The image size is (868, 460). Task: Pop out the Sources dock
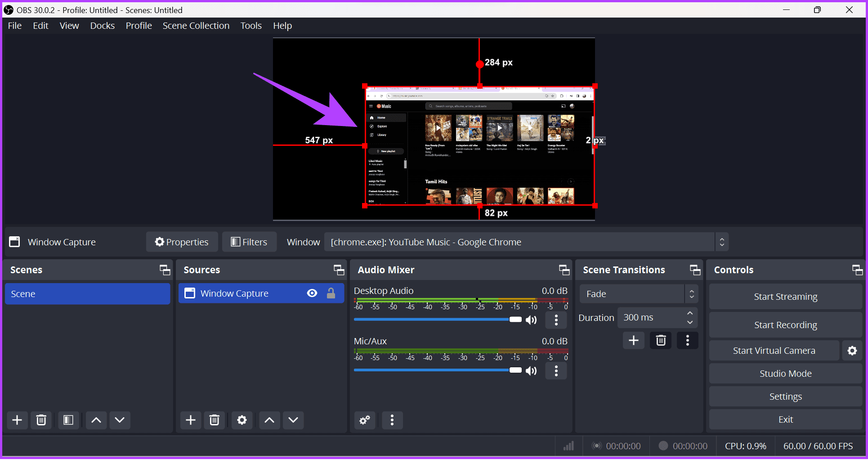coord(339,270)
